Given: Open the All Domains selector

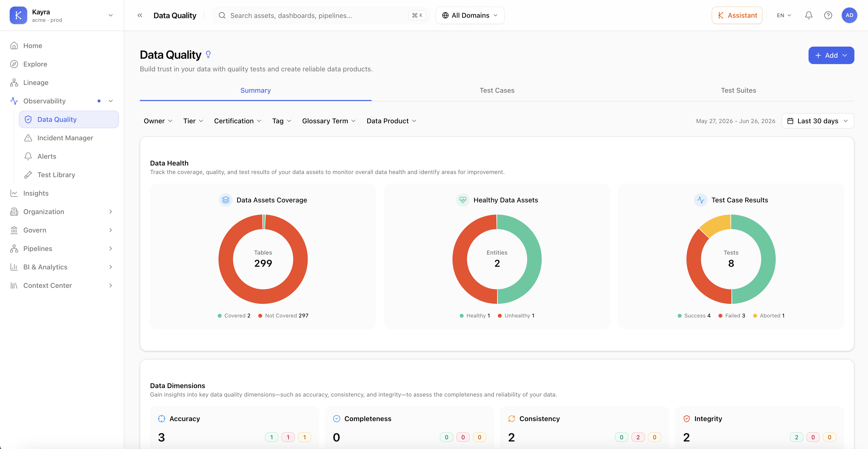Looking at the screenshot, I should point(470,15).
